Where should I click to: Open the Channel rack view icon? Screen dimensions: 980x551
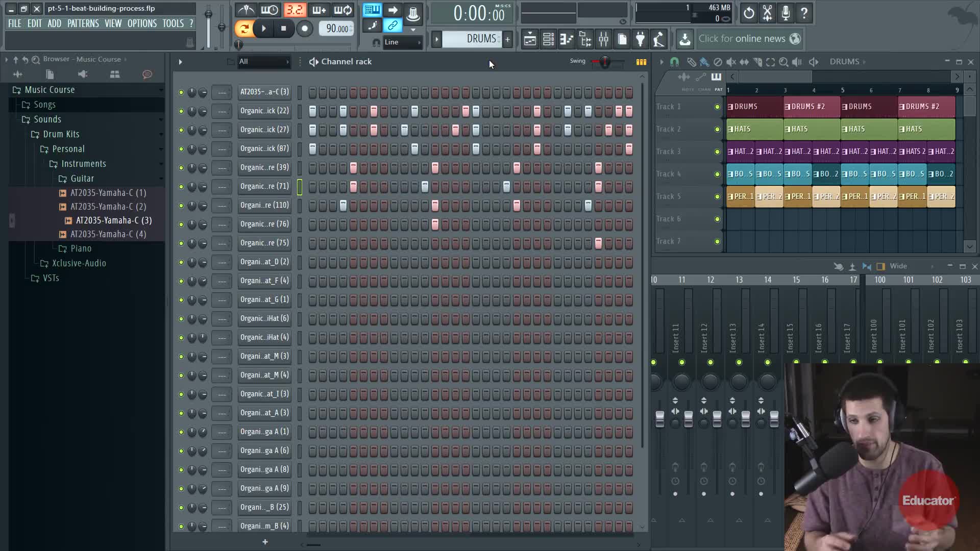point(548,39)
